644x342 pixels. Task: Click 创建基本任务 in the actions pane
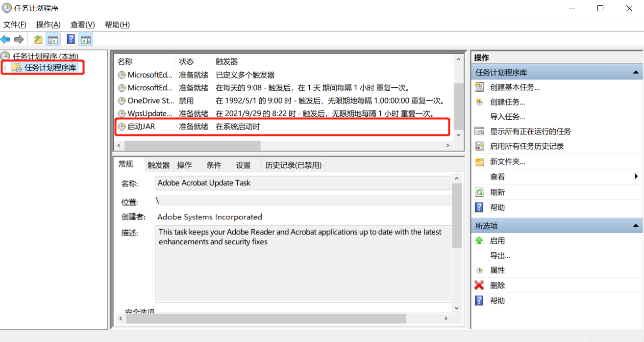click(x=515, y=87)
